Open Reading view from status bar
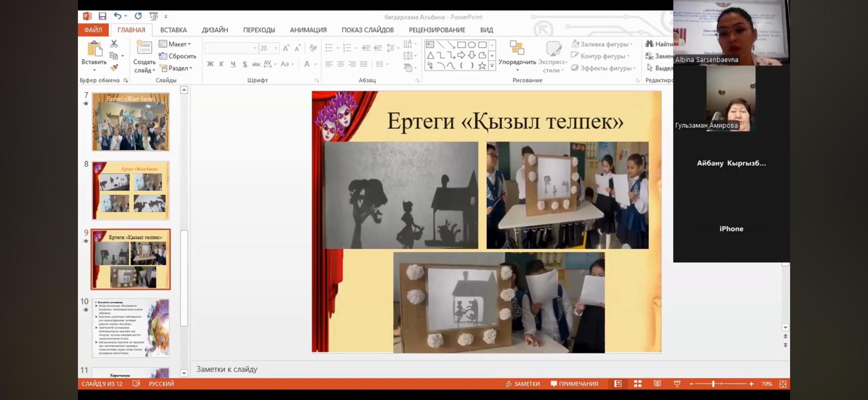The height and width of the screenshot is (400, 868). [x=657, y=384]
